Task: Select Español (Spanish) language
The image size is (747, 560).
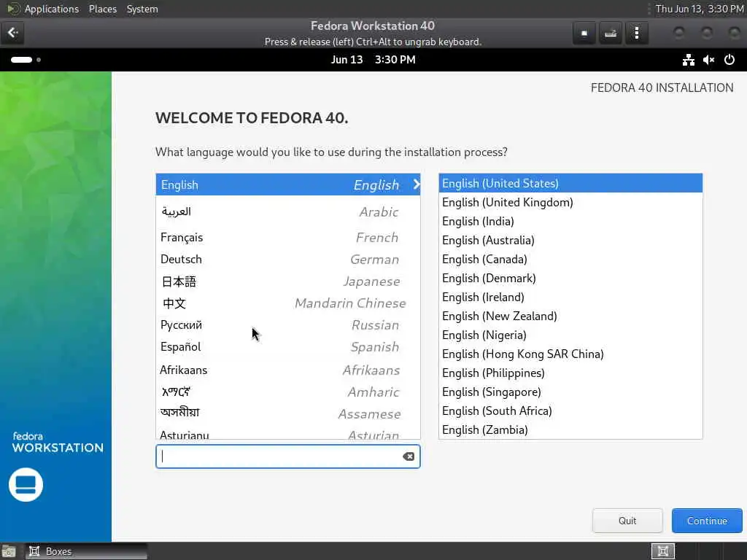Action: (x=288, y=347)
